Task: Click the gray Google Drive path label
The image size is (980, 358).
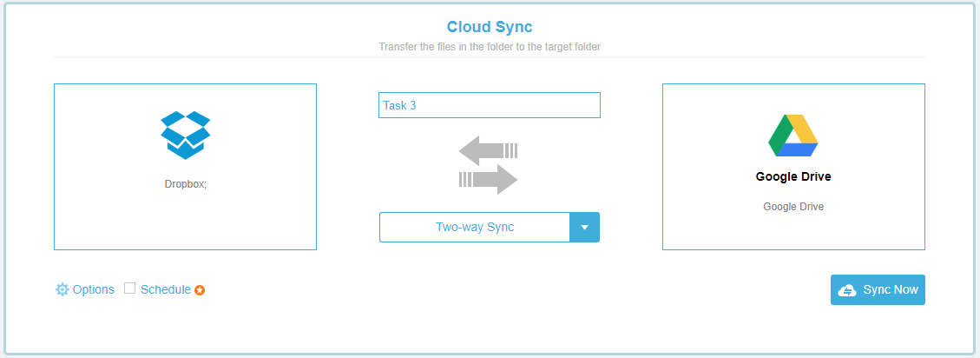Action: pyautogui.click(x=793, y=207)
